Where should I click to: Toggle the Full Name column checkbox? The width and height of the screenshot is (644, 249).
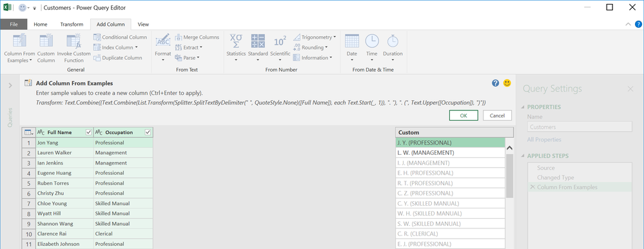pos(88,132)
